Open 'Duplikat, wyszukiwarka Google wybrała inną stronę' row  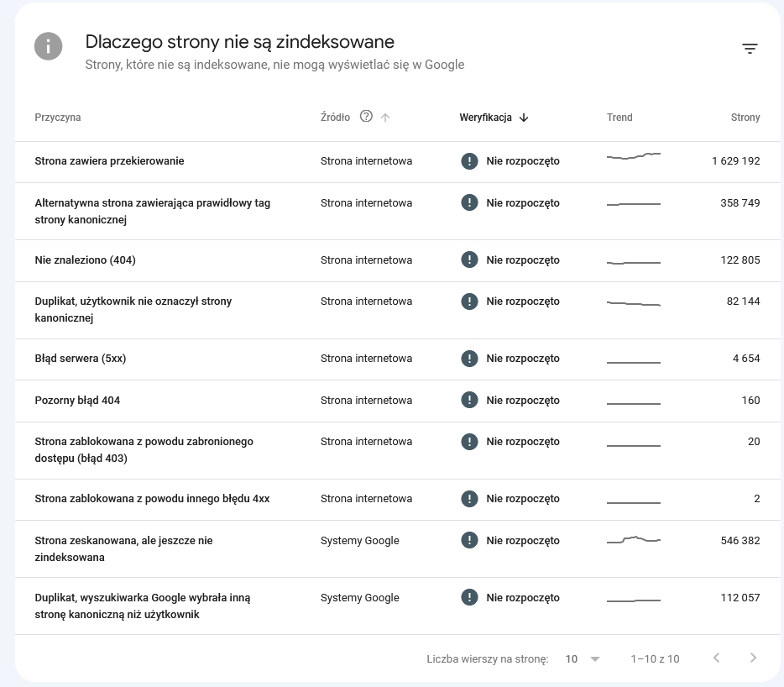pos(143,606)
